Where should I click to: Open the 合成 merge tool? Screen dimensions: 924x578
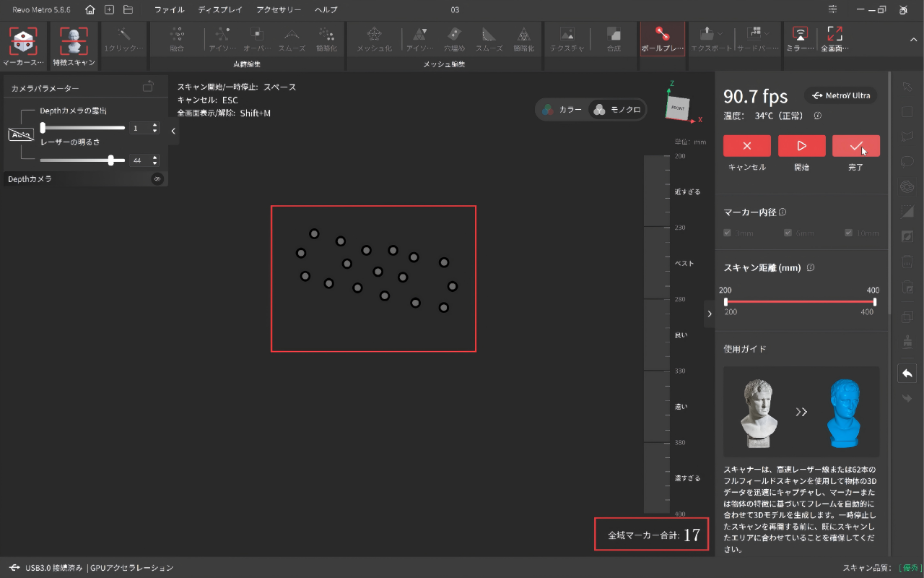614,40
